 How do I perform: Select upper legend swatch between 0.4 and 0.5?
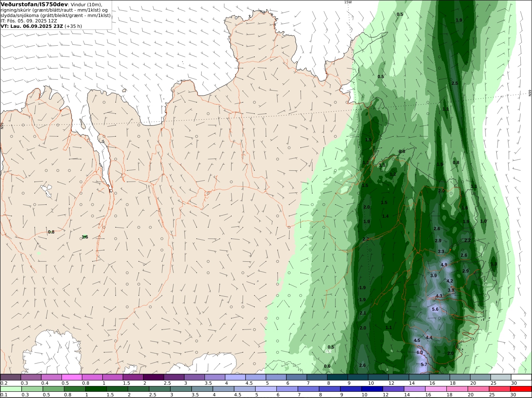click(51, 377)
